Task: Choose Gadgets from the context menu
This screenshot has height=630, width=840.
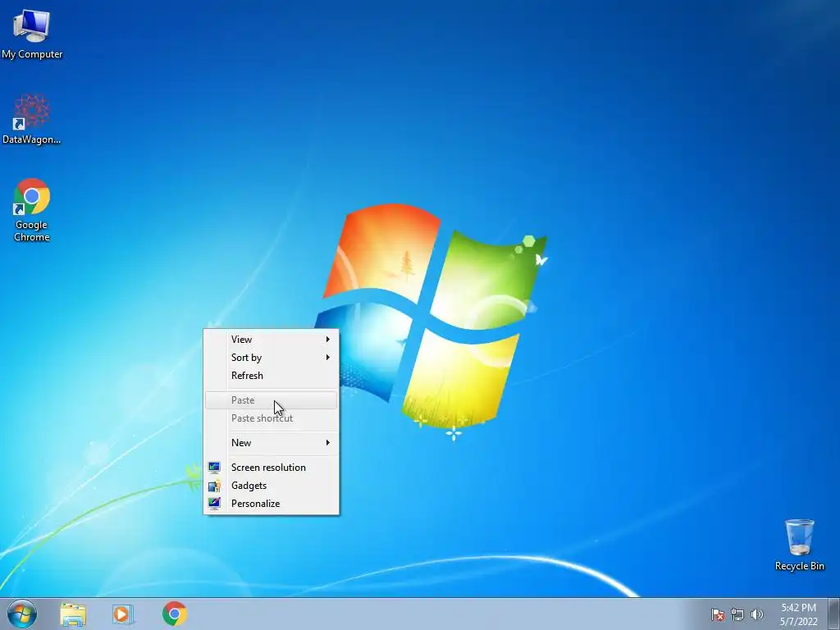Action: 271,486
